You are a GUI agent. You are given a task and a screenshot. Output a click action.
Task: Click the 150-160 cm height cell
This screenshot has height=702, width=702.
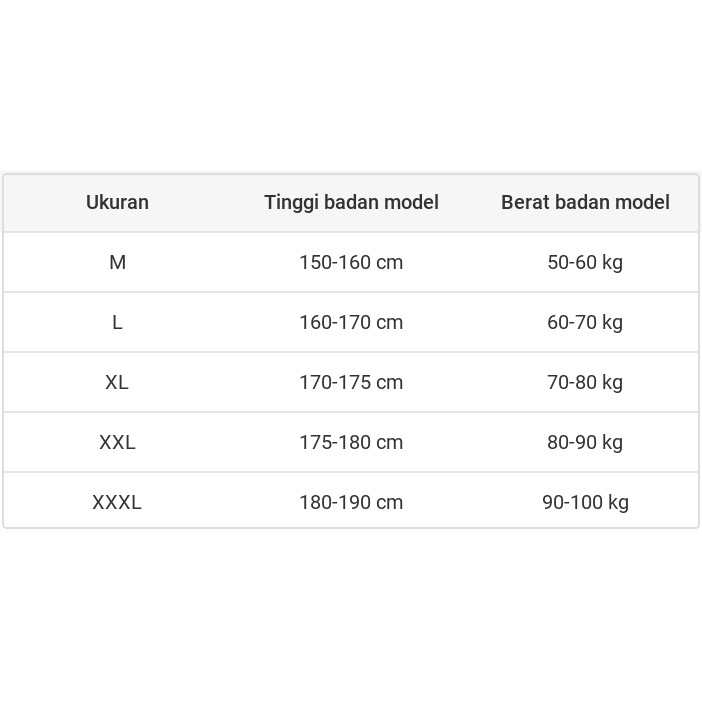coord(351,262)
